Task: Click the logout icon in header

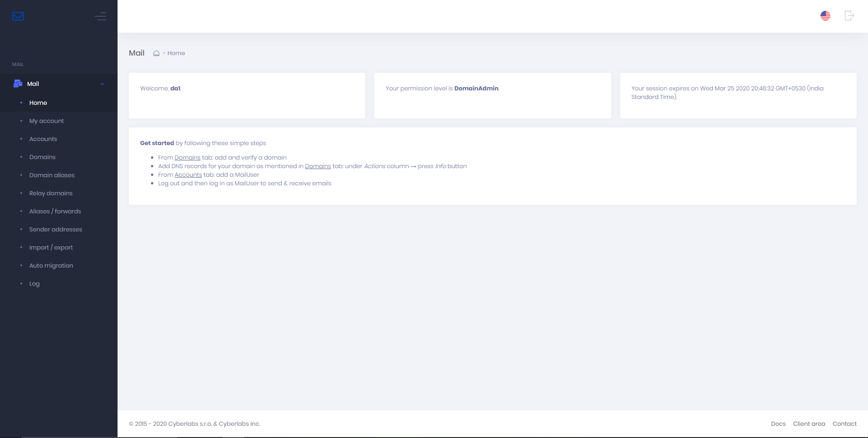Action: point(849,16)
